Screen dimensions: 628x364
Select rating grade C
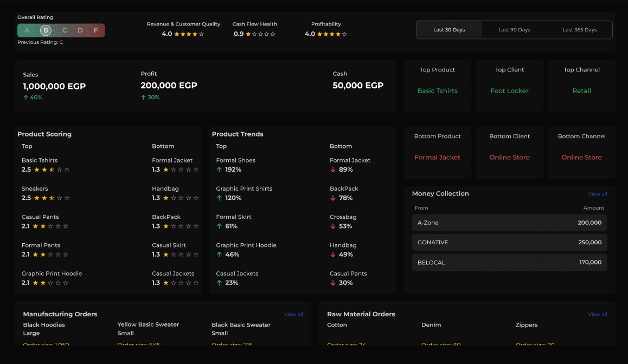point(65,30)
